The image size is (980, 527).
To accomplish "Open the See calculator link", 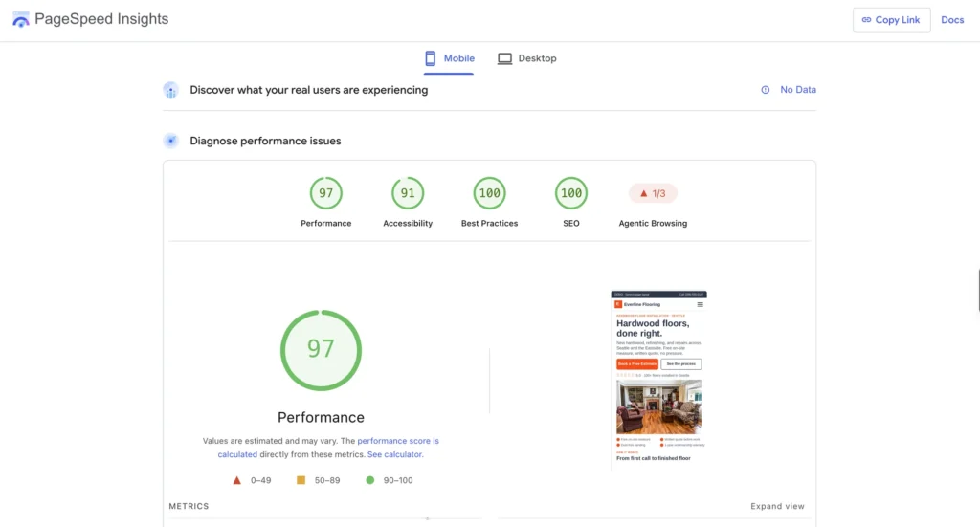I will click(x=395, y=454).
